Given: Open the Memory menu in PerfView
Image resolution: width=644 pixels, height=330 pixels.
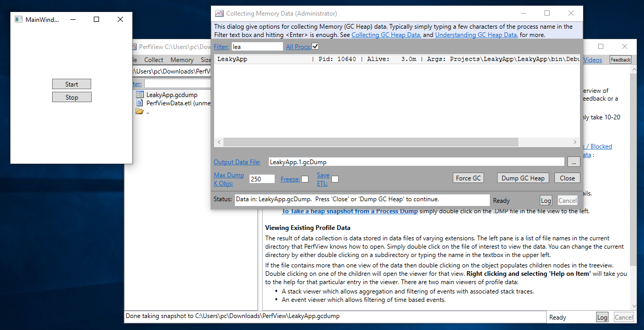Looking at the screenshot, I should tap(182, 60).
